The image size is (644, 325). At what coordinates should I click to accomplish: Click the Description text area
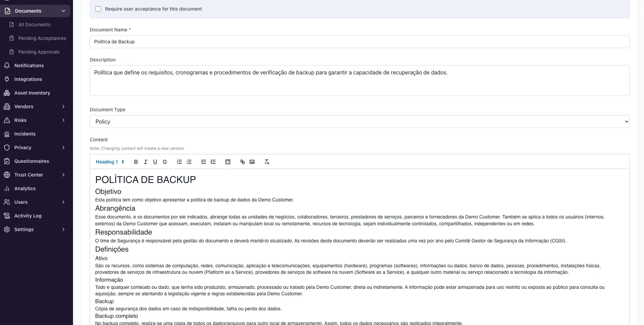(360, 81)
